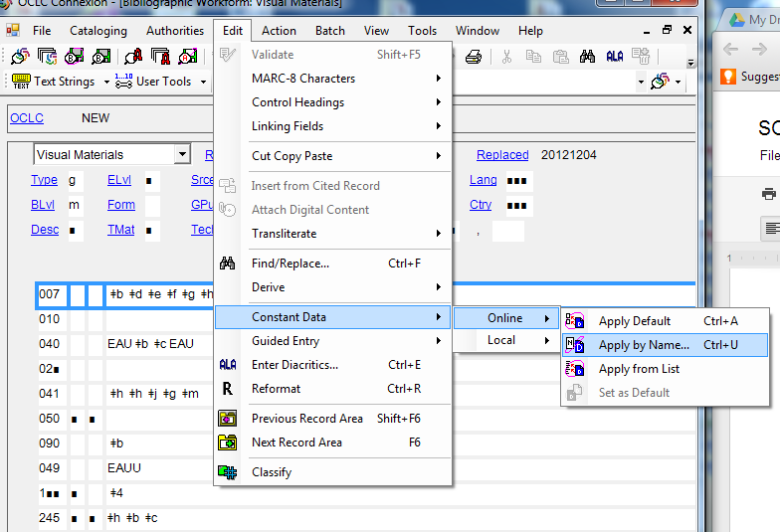The width and height of the screenshot is (780, 532).
Task: Open the File menu
Action: click(x=42, y=31)
